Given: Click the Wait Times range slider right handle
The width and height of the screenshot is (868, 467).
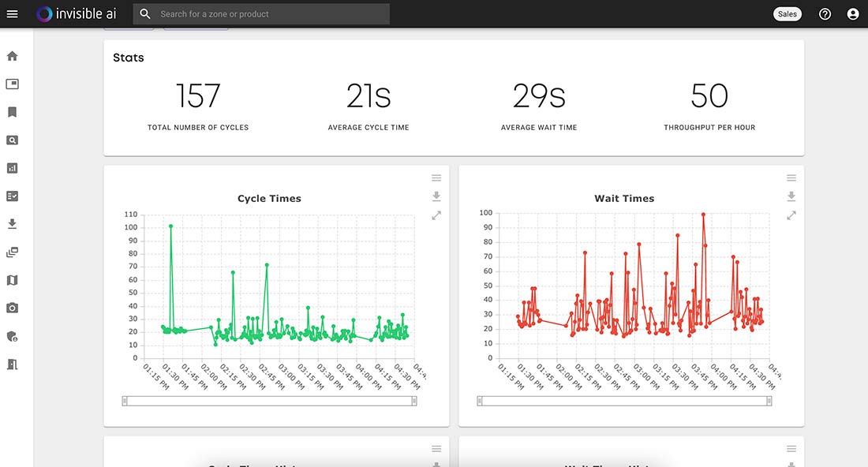Looking at the screenshot, I should click(769, 402).
